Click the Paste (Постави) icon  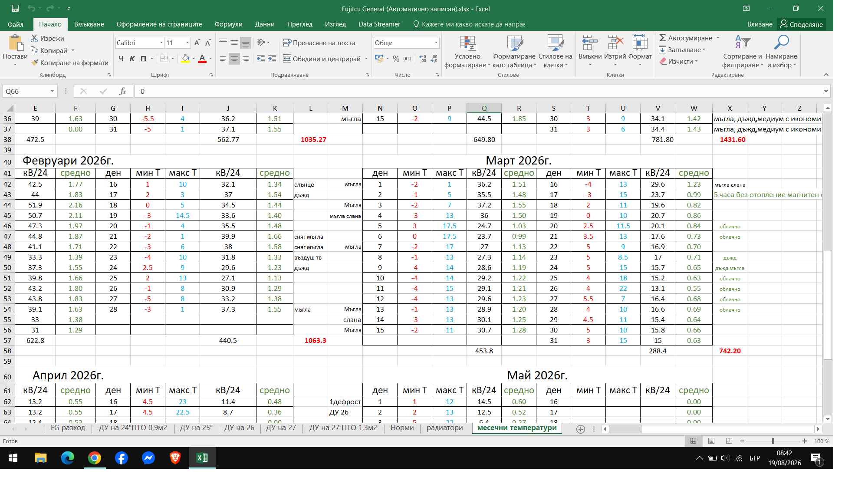[x=15, y=43]
